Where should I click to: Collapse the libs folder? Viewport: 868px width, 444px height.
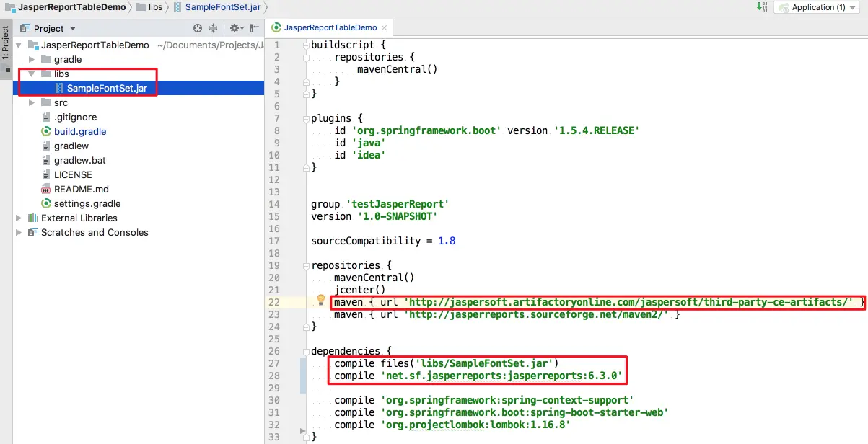click(32, 74)
